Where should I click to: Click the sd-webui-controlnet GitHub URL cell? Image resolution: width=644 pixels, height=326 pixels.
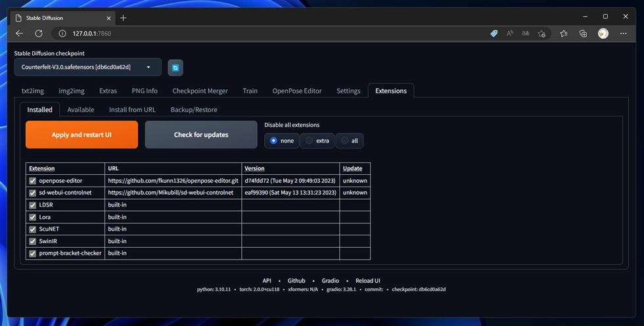tap(173, 193)
